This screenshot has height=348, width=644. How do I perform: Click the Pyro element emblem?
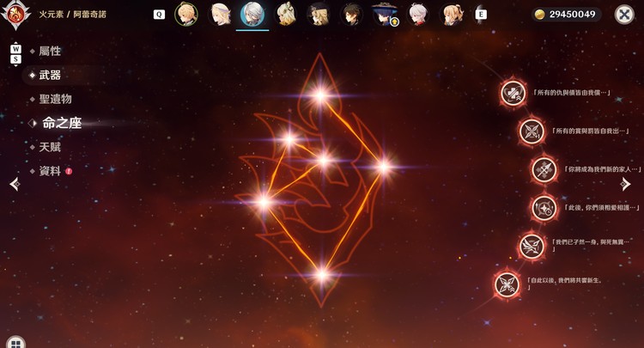coord(15,15)
